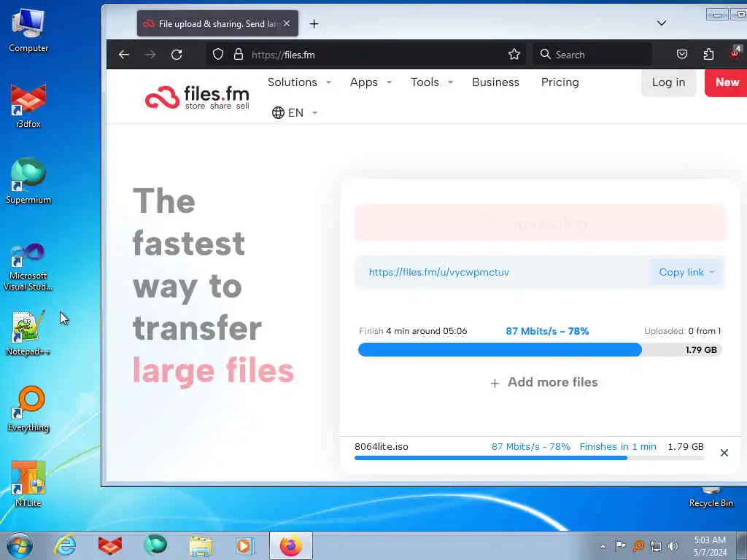The height and width of the screenshot is (560, 747).
Task: Open Windows Media Player from the taskbar
Action: click(x=245, y=545)
